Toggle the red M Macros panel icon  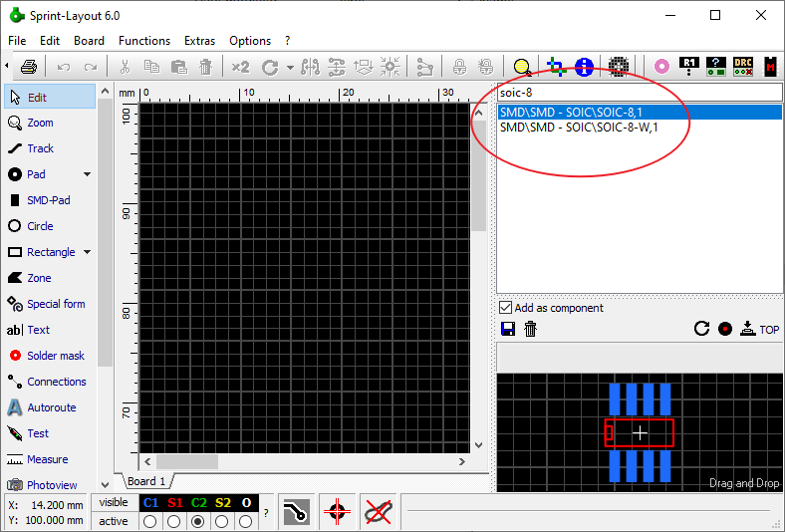point(770,67)
